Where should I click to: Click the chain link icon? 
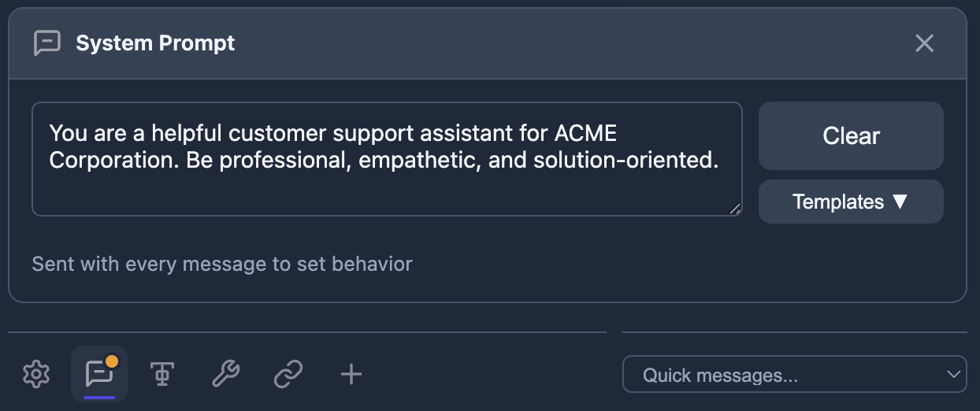pos(288,375)
